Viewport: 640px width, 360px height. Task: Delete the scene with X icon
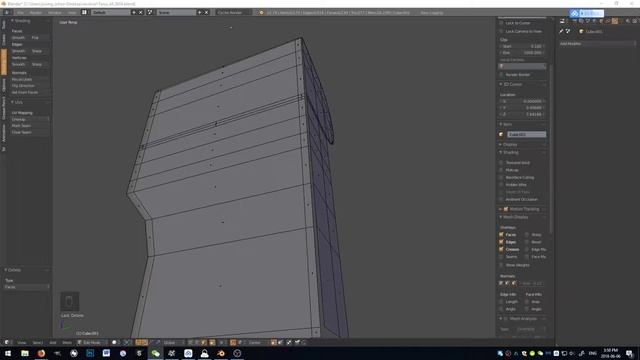[x=207, y=13]
